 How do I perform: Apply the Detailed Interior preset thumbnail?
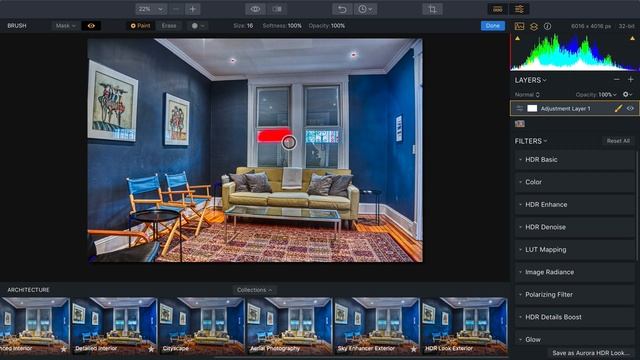click(114, 326)
